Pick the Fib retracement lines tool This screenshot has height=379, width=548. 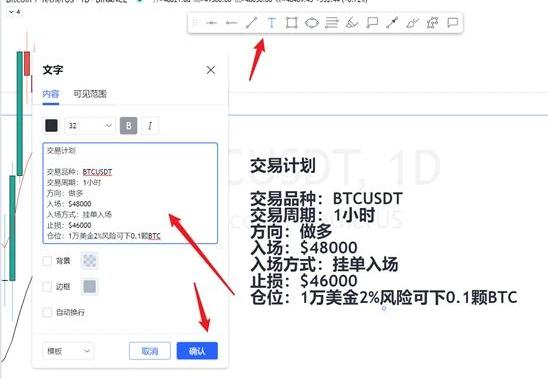pos(332,23)
